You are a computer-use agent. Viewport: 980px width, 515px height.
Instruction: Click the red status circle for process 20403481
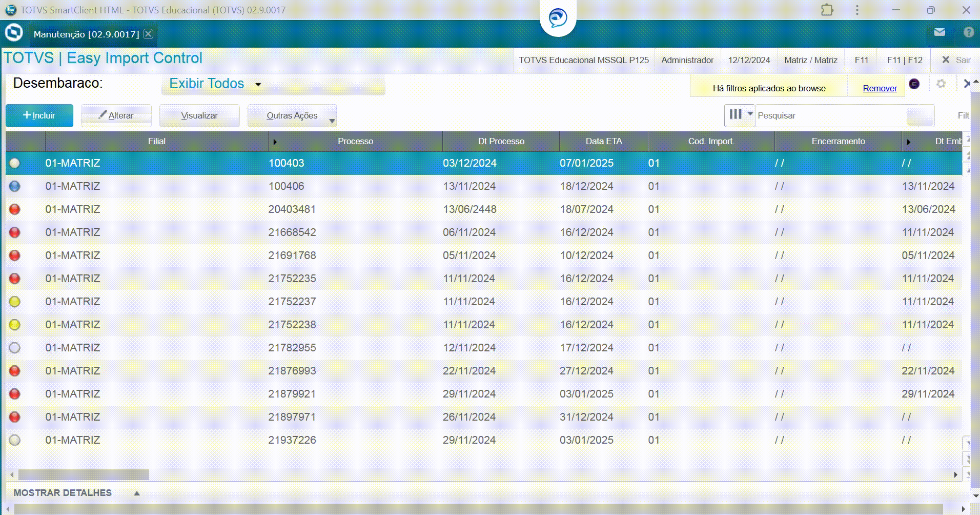click(x=15, y=209)
